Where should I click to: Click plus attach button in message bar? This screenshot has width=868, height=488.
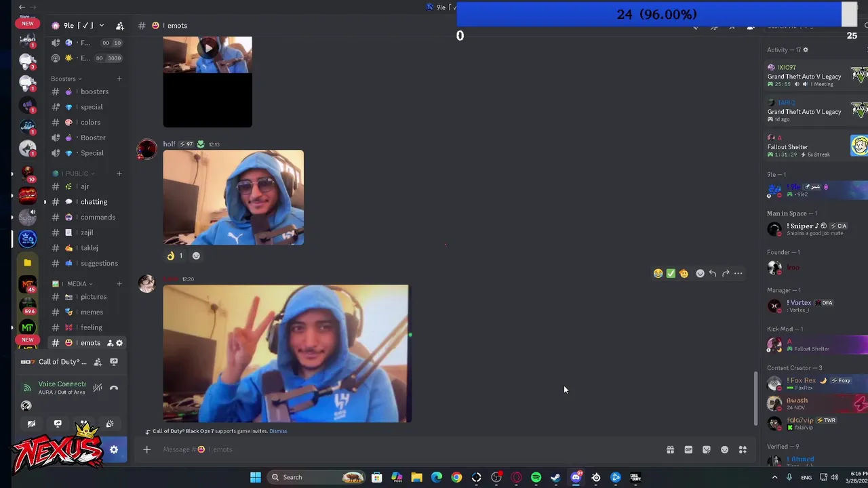coord(146,449)
